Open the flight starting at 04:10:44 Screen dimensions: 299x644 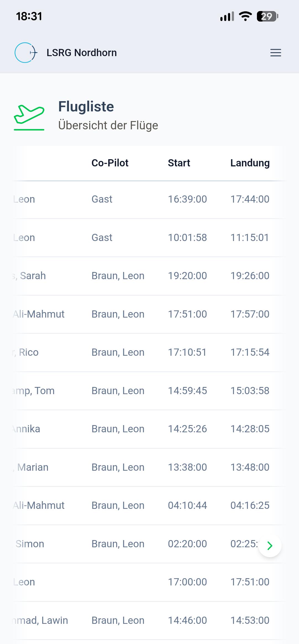pos(149,506)
